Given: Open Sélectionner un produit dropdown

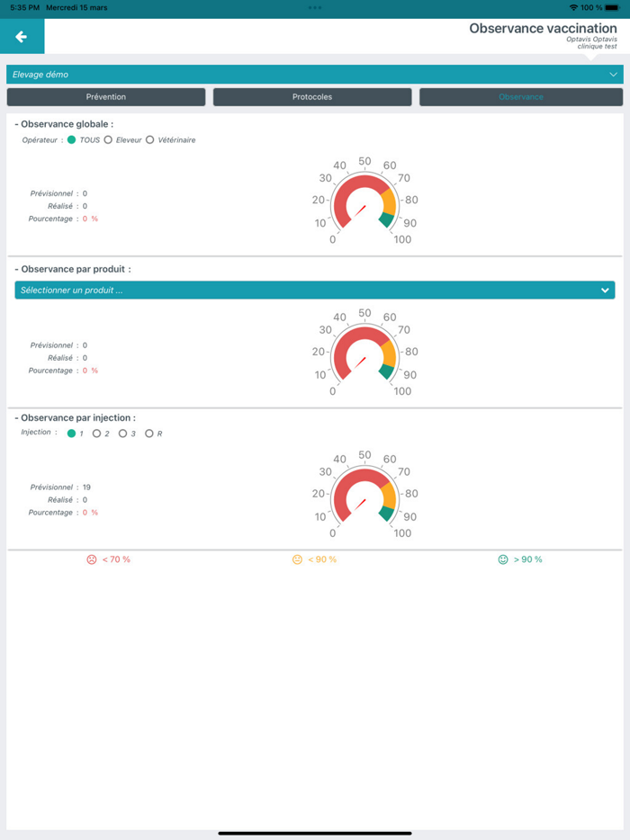Looking at the screenshot, I should (315, 290).
